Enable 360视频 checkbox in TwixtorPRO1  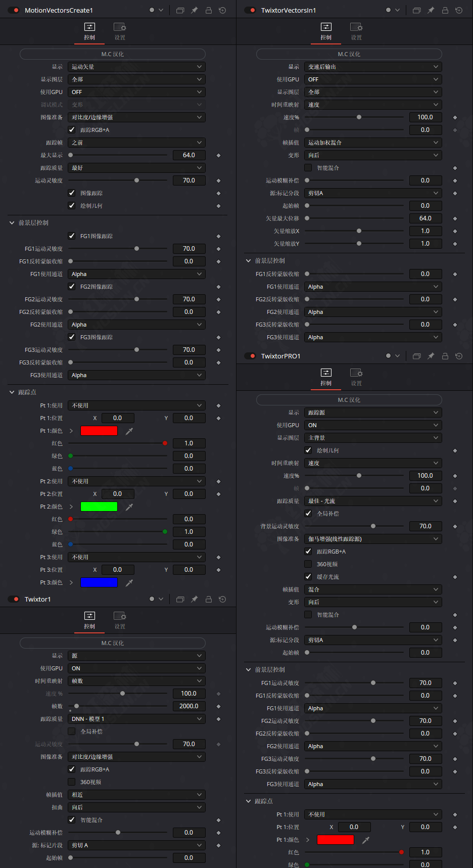(x=308, y=564)
